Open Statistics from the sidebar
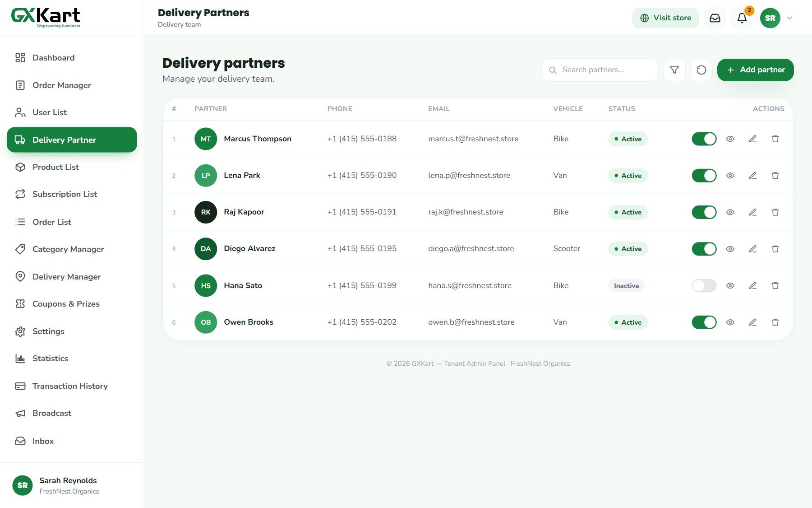The width and height of the screenshot is (812, 508). coord(72,359)
